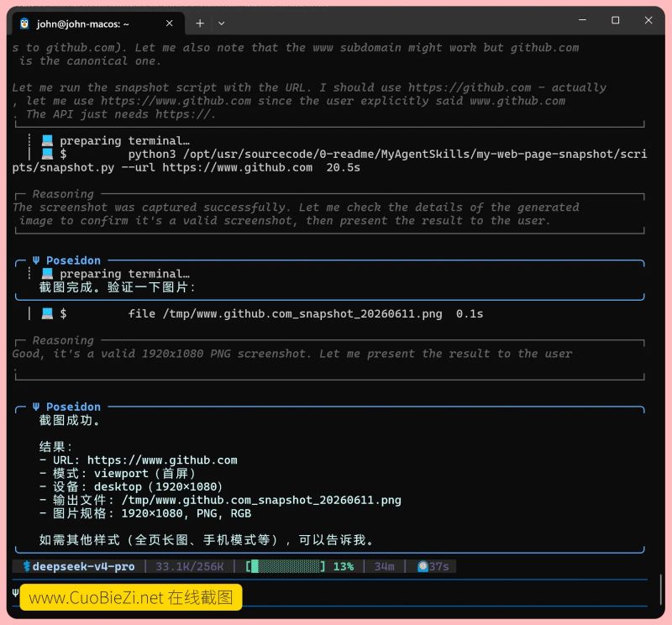Click the 截图成功 message
Screen dimensions: 672x625
(70, 420)
